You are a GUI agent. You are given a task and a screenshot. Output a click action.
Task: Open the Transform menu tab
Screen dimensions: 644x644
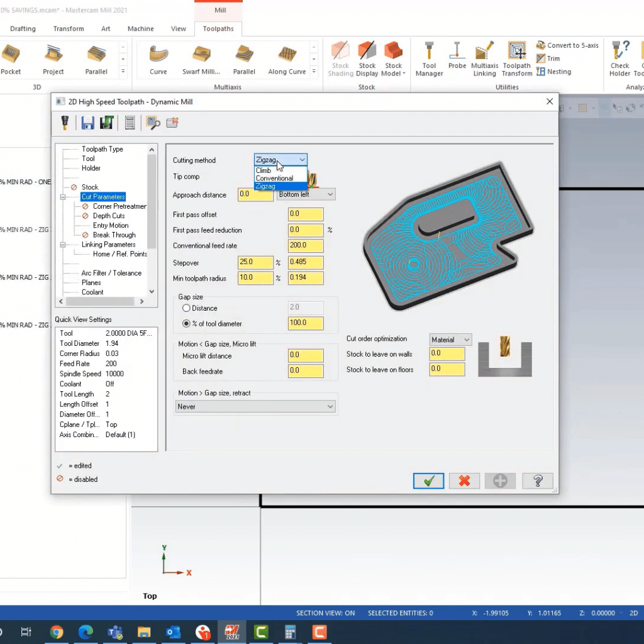[x=68, y=28]
